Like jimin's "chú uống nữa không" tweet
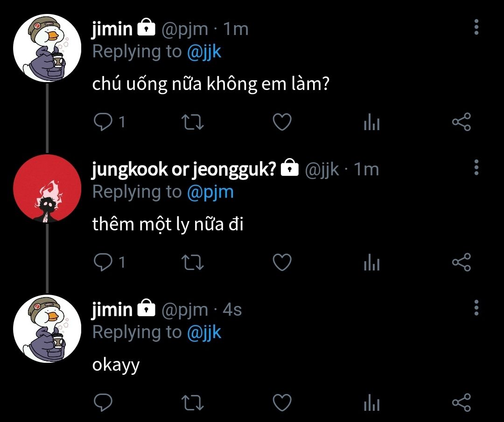The height and width of the screenshot is (422, 504). 282,123
